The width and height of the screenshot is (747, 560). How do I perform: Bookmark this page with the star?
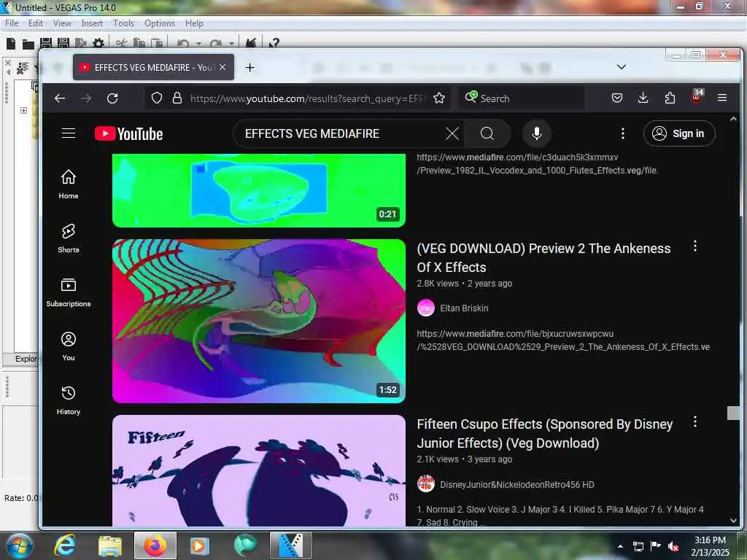pyautogui.click(x=439, y=98)
